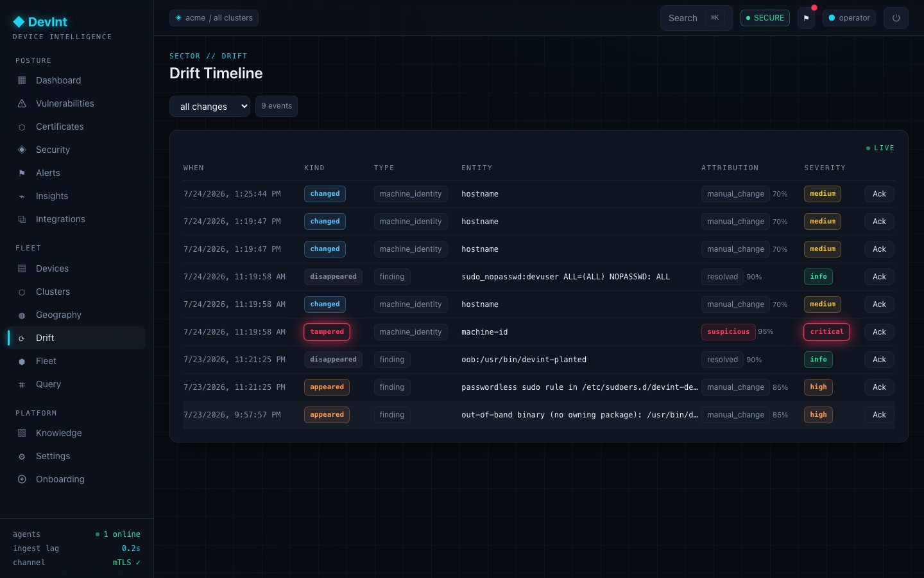Open the Geography globe icon

point(22,315)
